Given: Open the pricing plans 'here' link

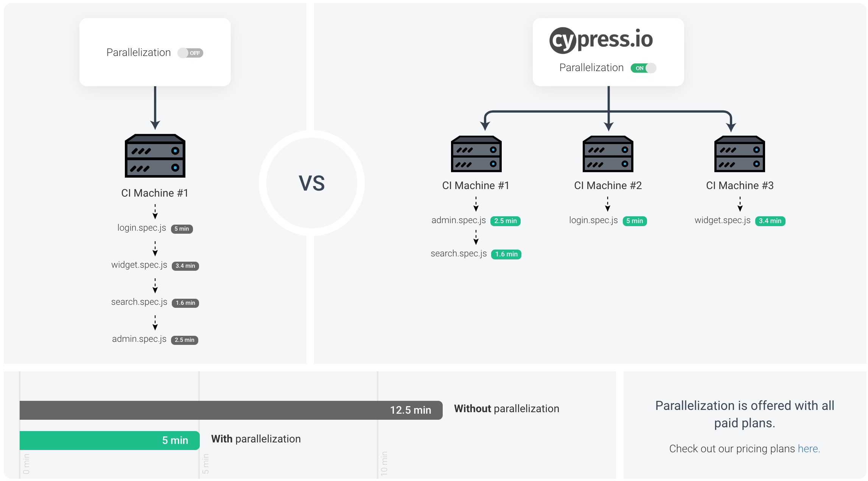Looking at the screenshot, I should pyautogui.click(x=808, y=448).
